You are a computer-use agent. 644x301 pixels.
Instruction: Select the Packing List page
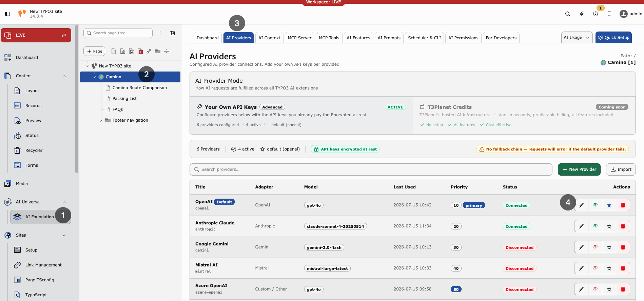[124, 99]
